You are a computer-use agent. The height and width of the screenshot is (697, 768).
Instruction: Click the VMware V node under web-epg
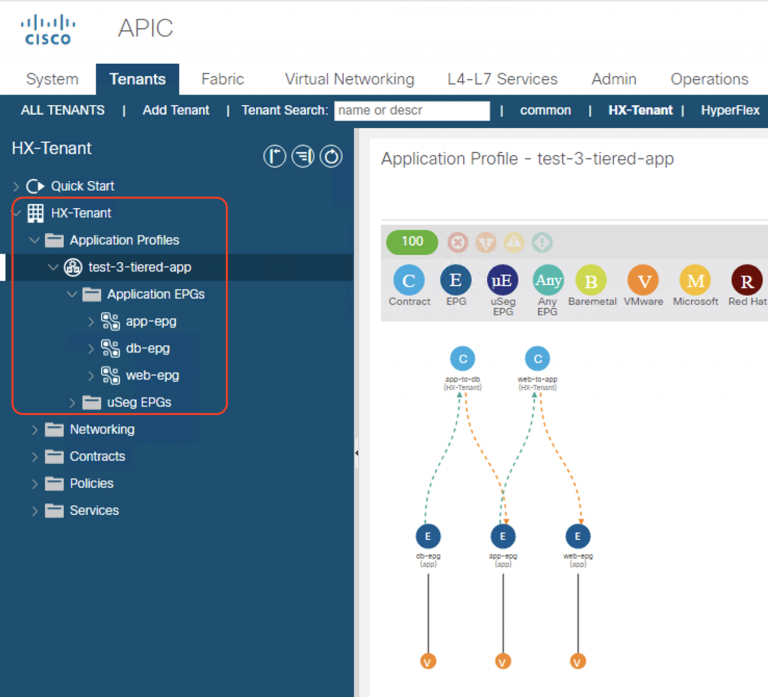578,662
